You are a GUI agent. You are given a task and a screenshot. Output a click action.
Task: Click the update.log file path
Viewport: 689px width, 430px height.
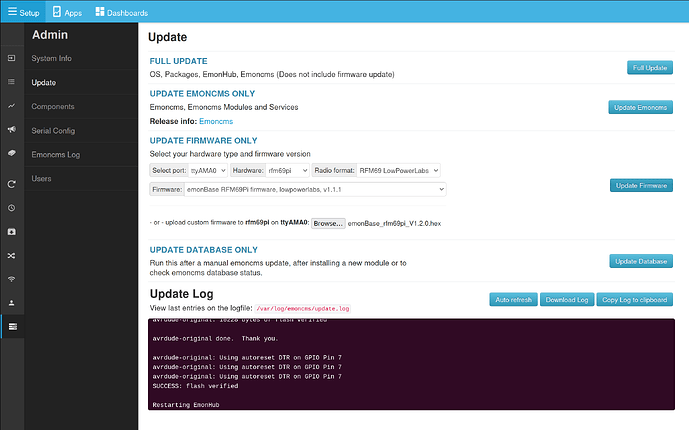point(303,308)
